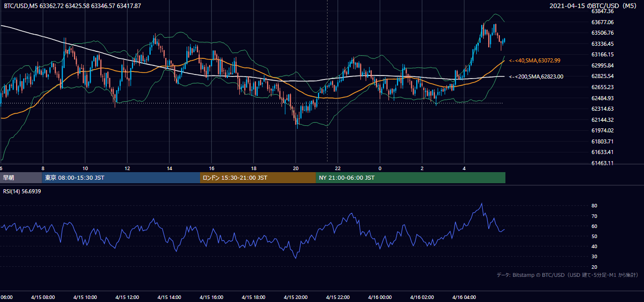Screen dimensions: 644x302
Task: Click the RSI axis value 20
Action: pos(594,267)
